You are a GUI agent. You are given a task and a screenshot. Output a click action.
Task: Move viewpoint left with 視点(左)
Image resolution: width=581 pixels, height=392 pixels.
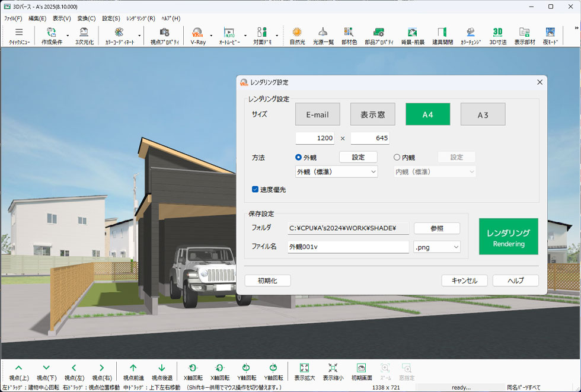pyautogui.click(x=74, y=372)
